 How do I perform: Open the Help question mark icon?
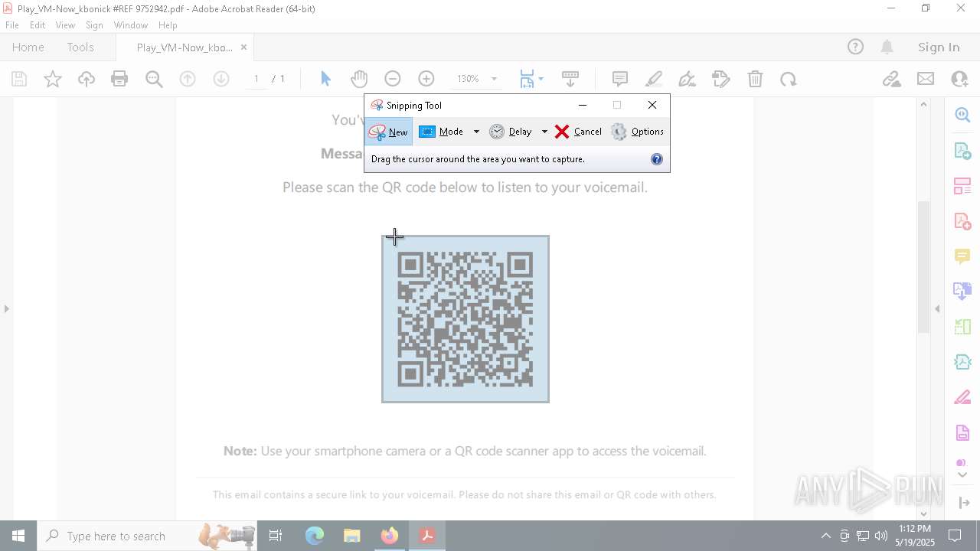coord(855,47)
